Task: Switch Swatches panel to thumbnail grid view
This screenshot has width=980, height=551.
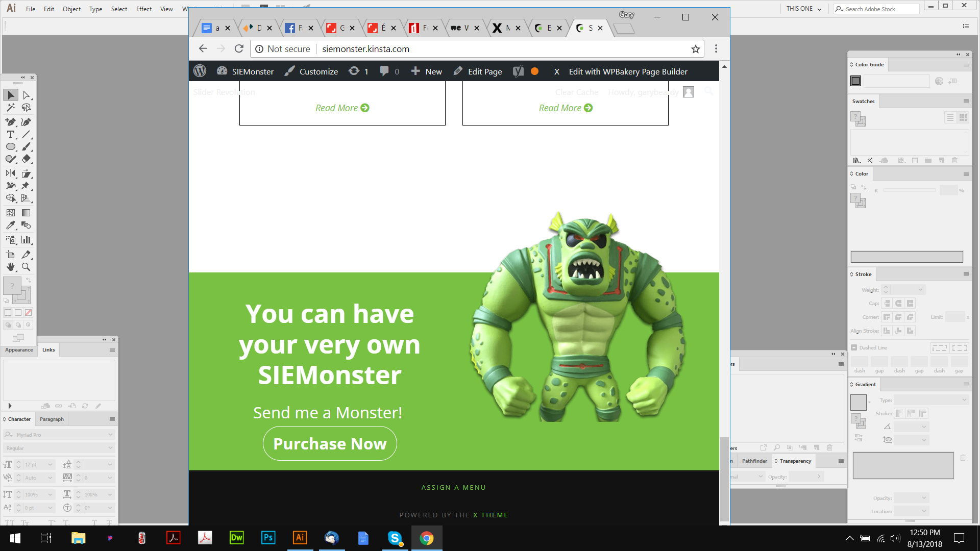Action: [x=963, y=118]
